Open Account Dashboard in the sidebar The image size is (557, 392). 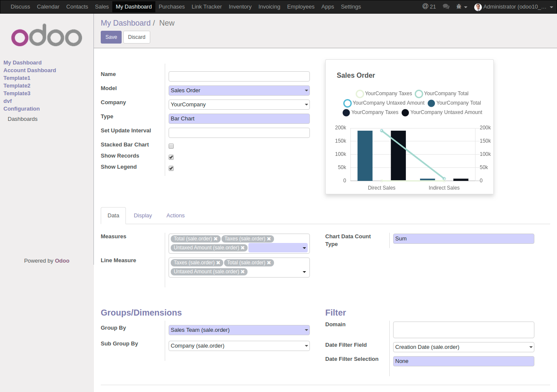pyautogui.click(x=30, y=70)
